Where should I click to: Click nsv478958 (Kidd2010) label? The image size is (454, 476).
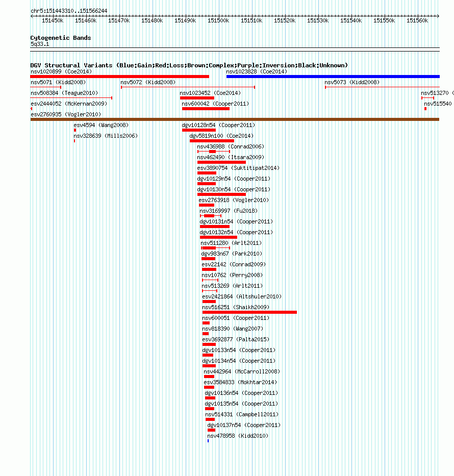coord(238,436)
